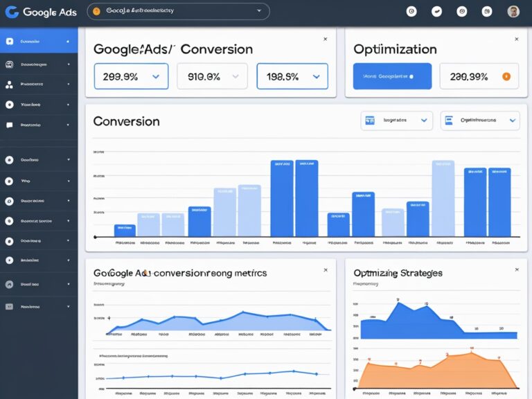The width and height of the screenshot is (532, 399).
Task: Click the blue button in the Optimization panel
Action: (392, 76)
